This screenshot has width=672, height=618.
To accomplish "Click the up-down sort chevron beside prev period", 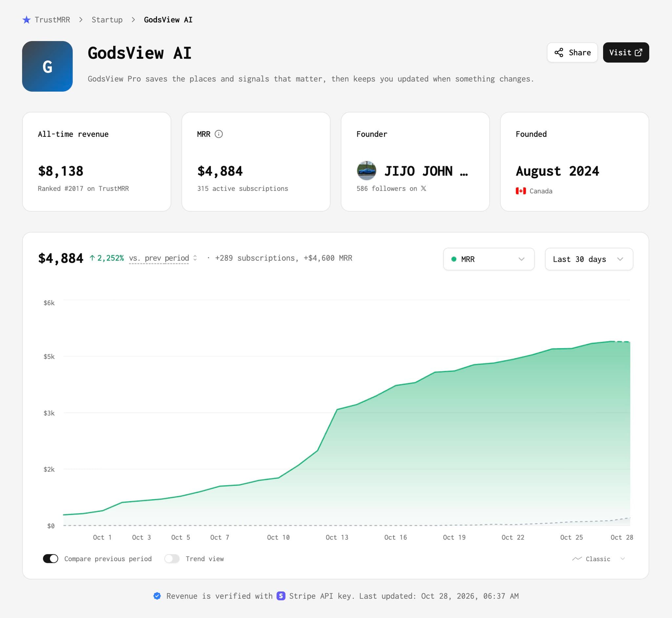I will [x=195, y=258].
